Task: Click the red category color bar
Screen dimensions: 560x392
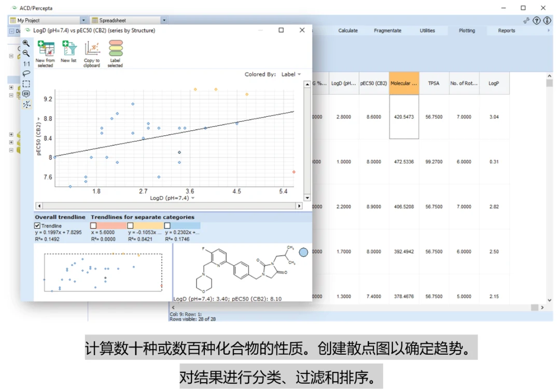Action: click(111, 226)
